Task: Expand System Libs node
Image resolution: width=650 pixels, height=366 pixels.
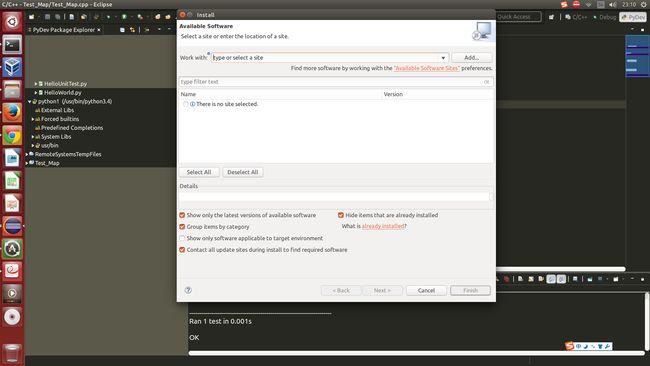Action: [33, 137]
